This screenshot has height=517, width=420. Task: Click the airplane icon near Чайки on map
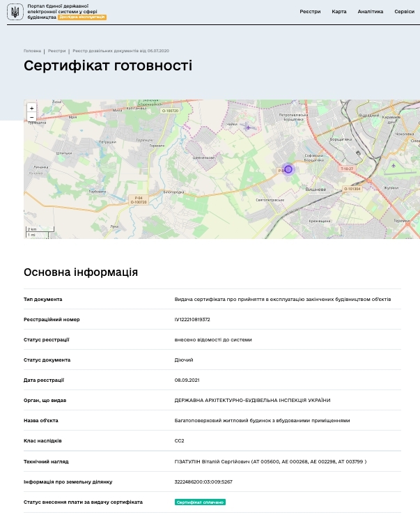point(248,127)
